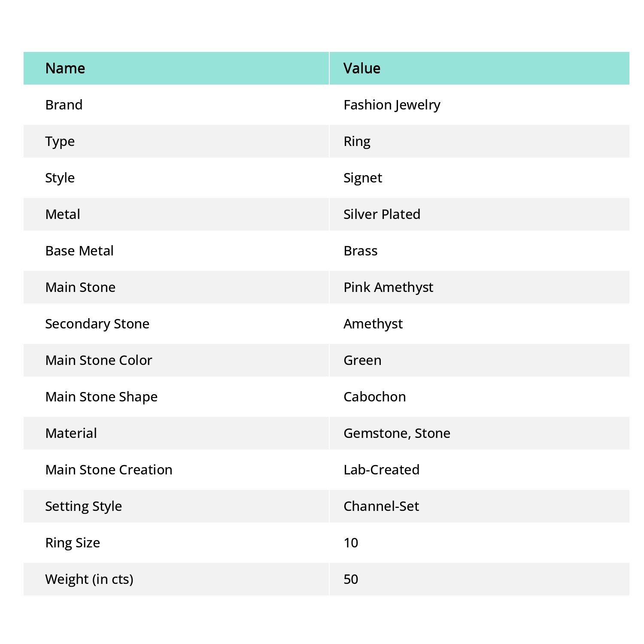Select the Ring Size label

[x=73, y=543]
